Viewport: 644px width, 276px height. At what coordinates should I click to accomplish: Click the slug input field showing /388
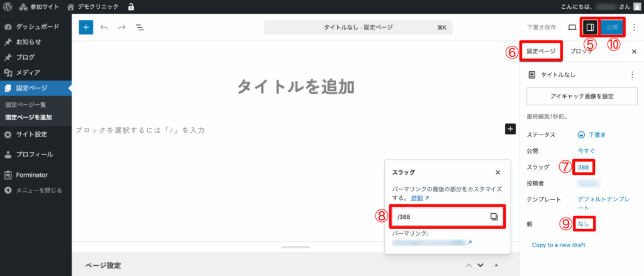tap(440, 216)
